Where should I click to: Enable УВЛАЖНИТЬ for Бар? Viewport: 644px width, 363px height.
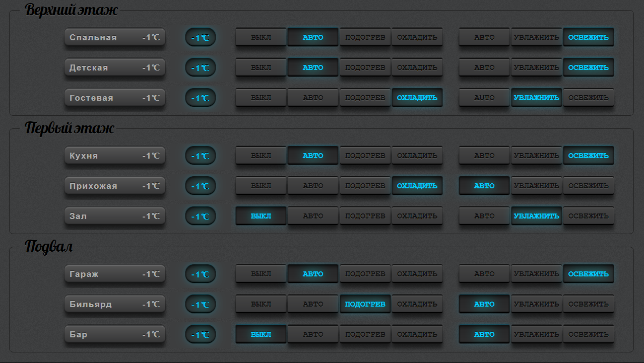537,334
